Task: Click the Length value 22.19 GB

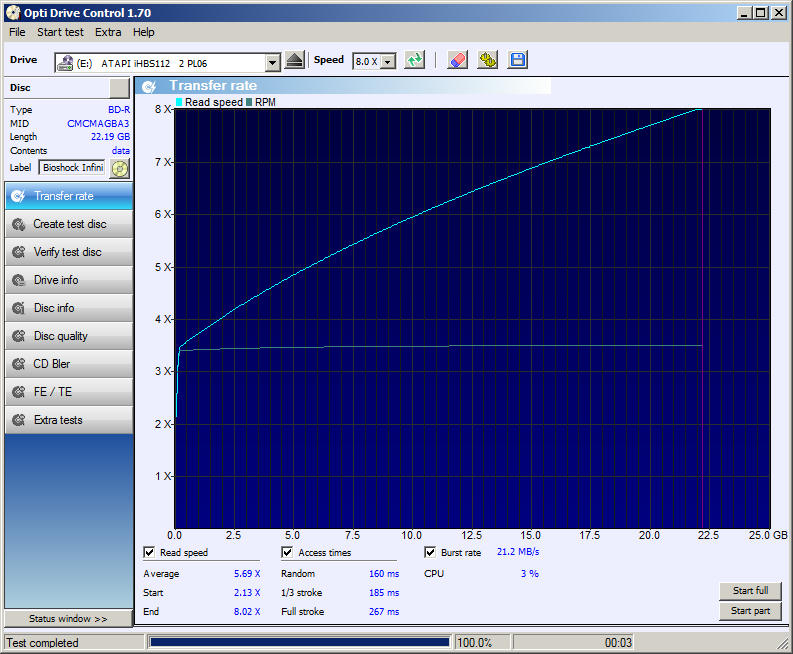Action: [110, 137]
